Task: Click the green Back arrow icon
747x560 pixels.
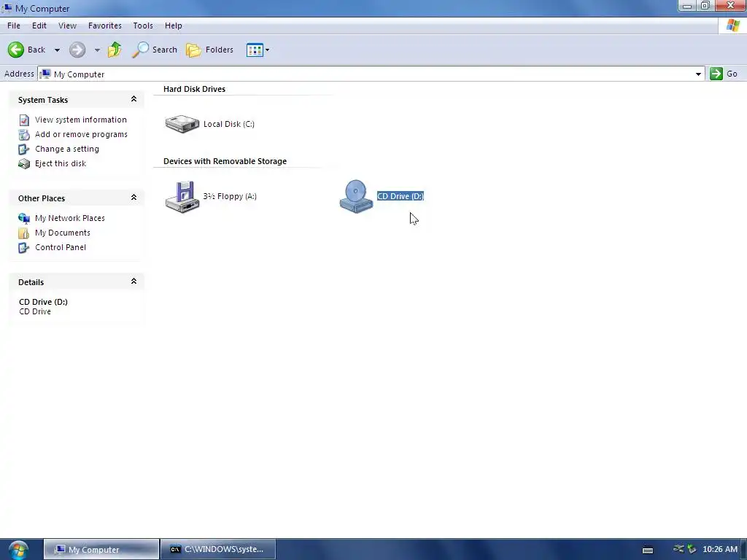Action: 16,50
